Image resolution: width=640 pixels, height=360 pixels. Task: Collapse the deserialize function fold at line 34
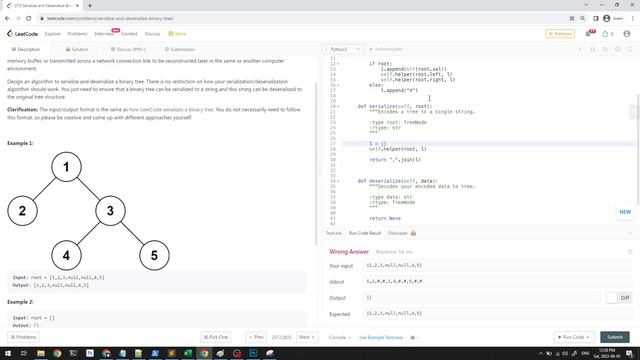click(338, 181)
